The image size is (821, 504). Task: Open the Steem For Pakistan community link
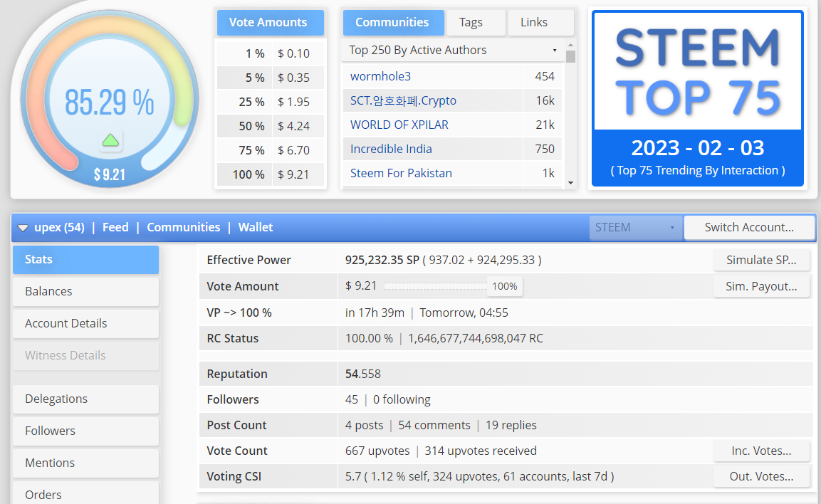pos(401,173)
